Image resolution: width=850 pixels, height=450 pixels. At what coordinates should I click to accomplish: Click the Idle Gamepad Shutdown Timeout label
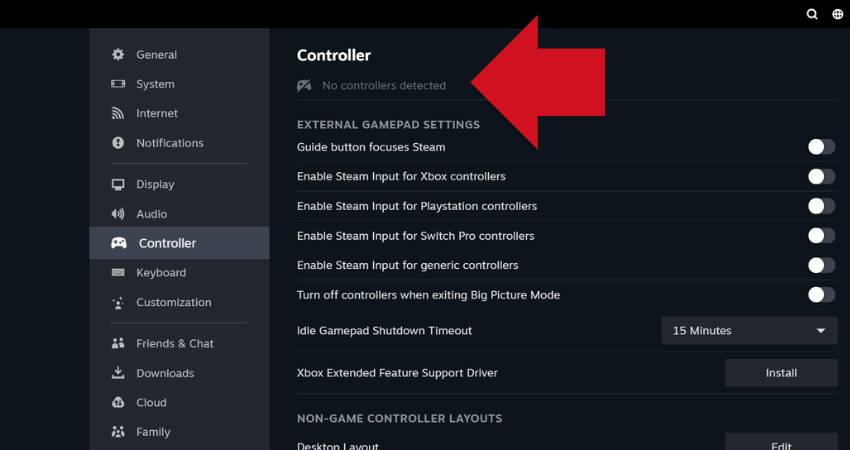(x=384, y=330)
